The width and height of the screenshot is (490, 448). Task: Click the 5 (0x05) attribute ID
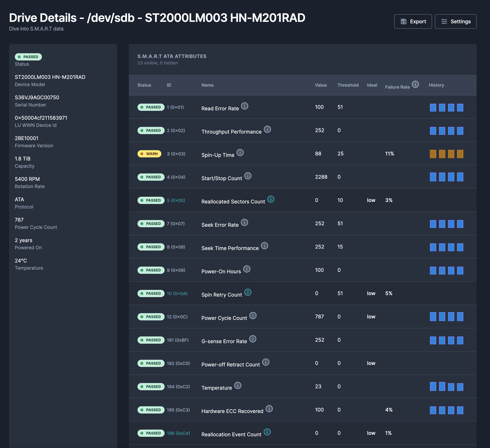pyautogui.click(x=176, y=200)
